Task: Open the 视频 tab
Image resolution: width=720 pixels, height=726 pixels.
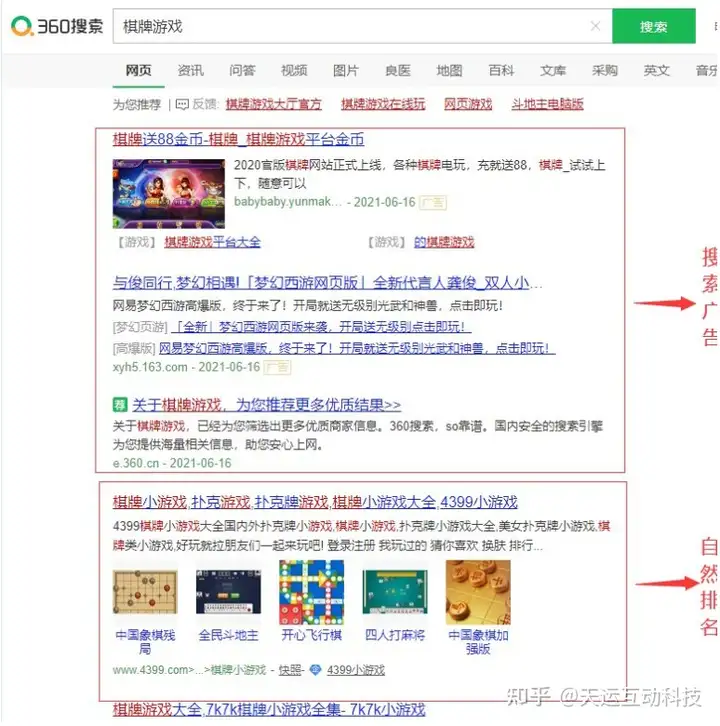Action: [x=294, y=70]
